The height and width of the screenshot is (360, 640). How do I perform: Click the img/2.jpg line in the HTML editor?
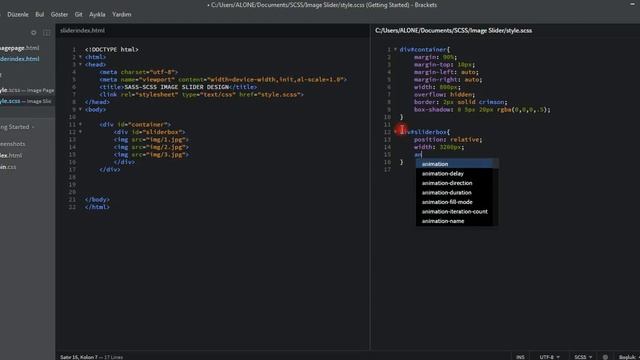coord(151,147)
